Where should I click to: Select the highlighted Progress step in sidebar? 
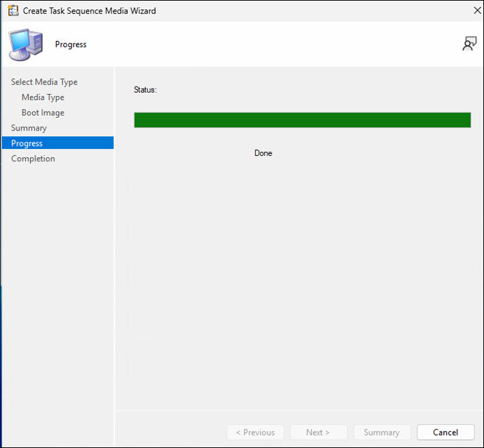pyautogui.click(x=27, y=143)
